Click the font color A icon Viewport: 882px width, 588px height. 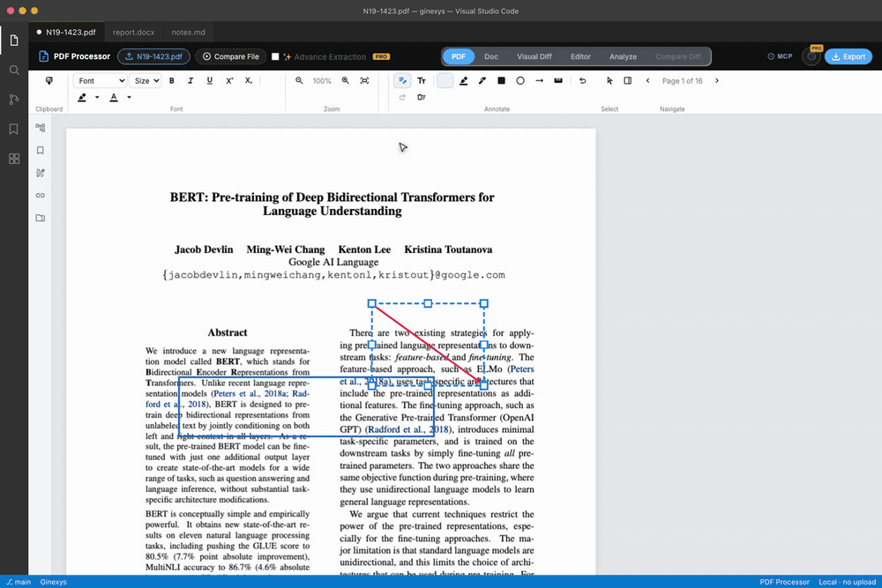click(x=114, y=97)
